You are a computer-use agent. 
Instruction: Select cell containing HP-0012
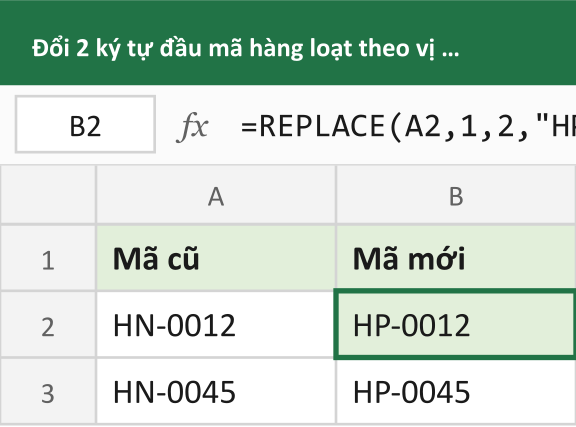[456, 324]
